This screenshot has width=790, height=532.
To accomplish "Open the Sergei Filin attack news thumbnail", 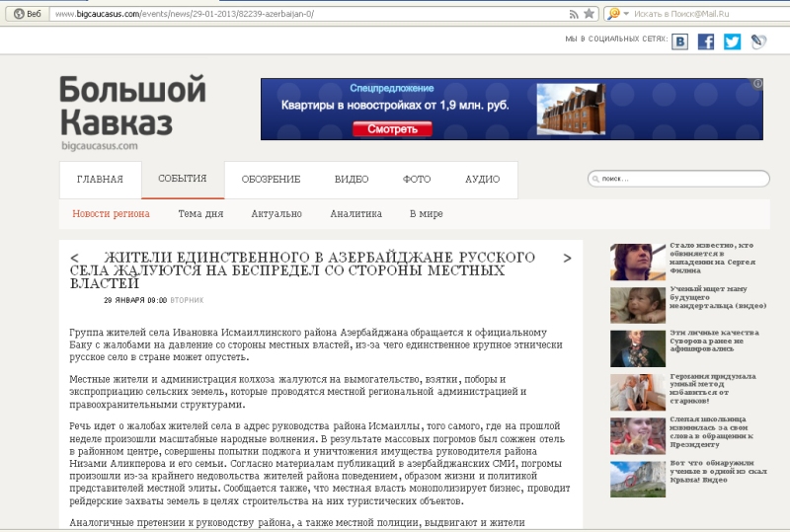I will 636,262.
